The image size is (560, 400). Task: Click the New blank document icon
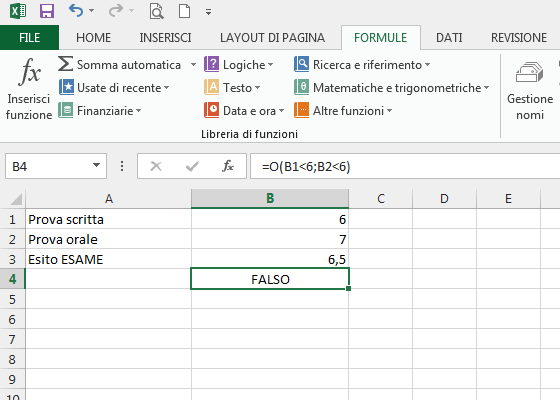(x=184, y=11)
